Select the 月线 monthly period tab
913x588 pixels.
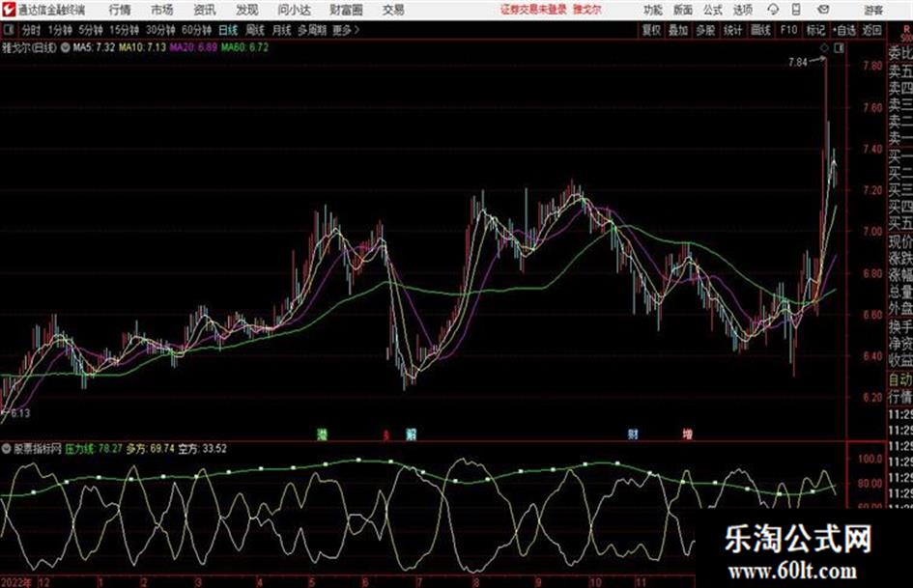(x=282, y=30)
